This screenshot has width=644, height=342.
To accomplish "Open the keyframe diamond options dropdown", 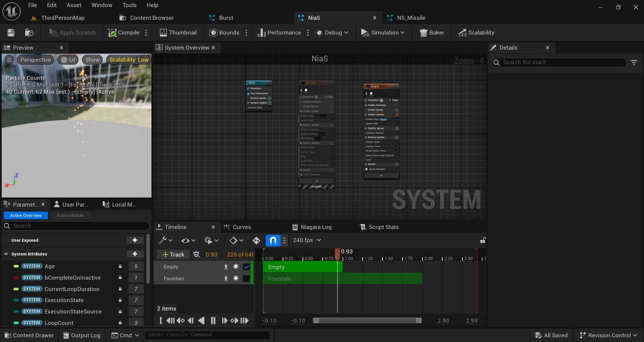I will click(236, 240).
